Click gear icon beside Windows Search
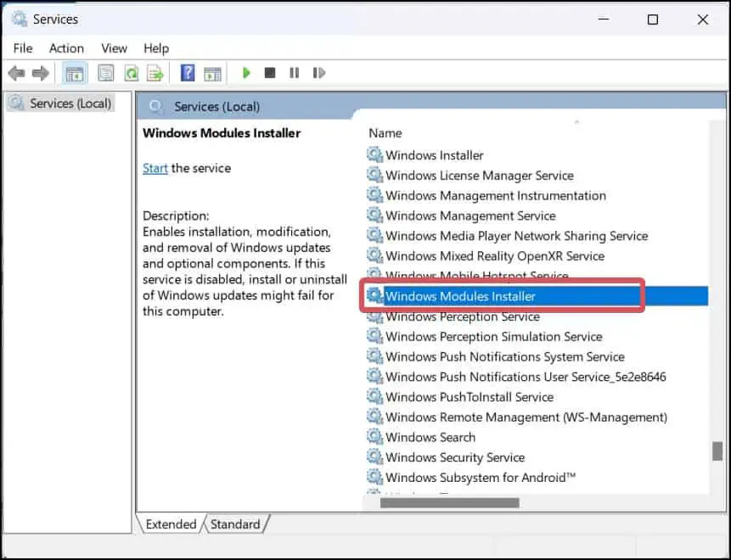This screenshot has width=731, height=560. pos(374,436)
